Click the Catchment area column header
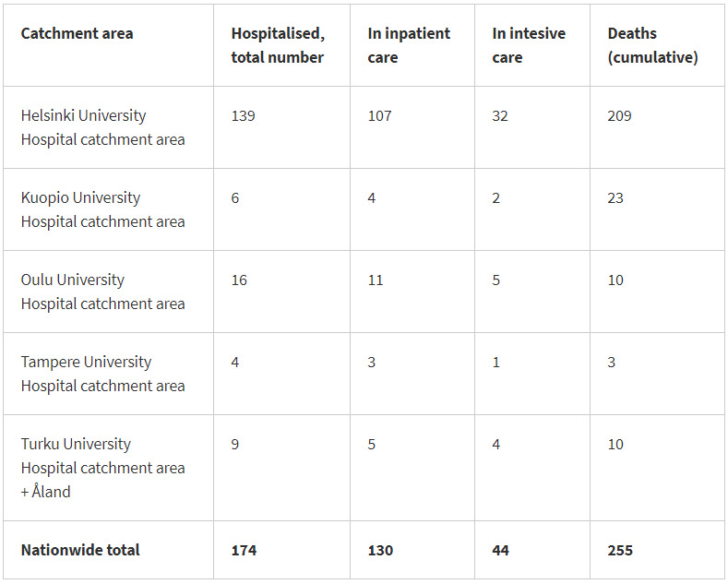 pyautogui.click(x=77, y=34)
